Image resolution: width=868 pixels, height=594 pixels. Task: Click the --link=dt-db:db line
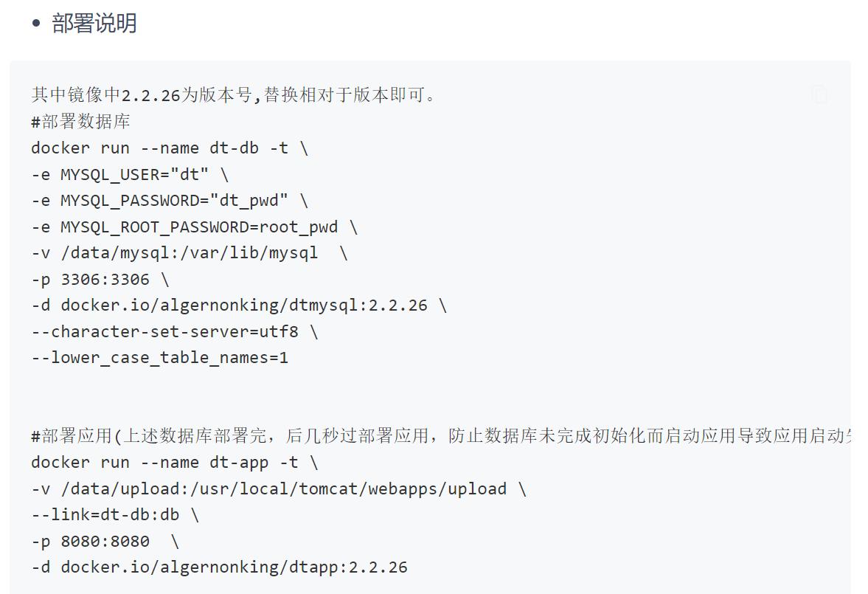click(115, 515)
